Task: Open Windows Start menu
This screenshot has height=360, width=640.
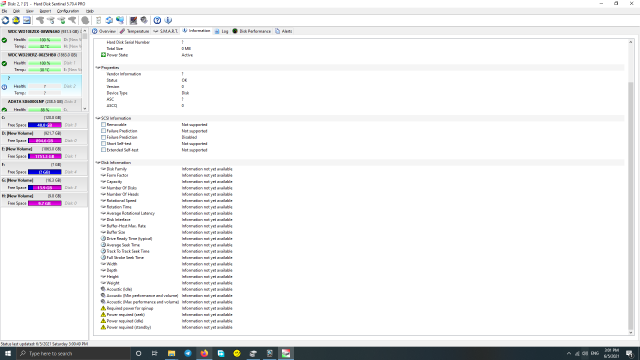Action: tap(8, 353)
